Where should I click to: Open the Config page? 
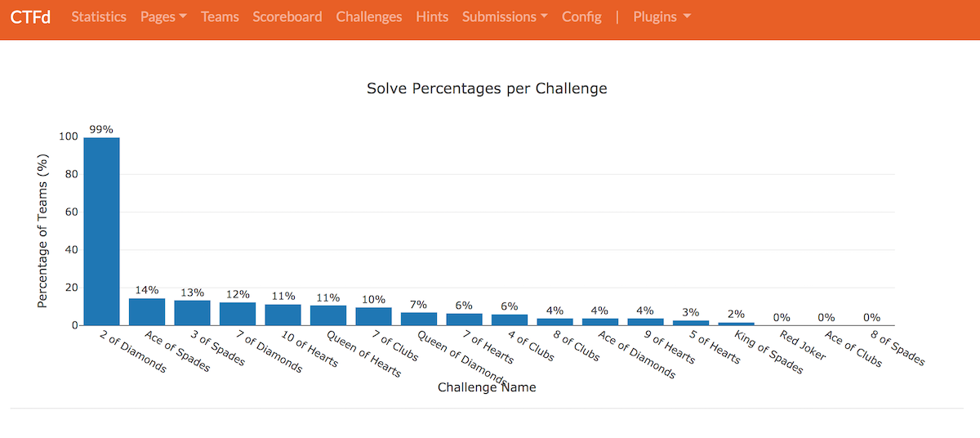coord(581,16)
